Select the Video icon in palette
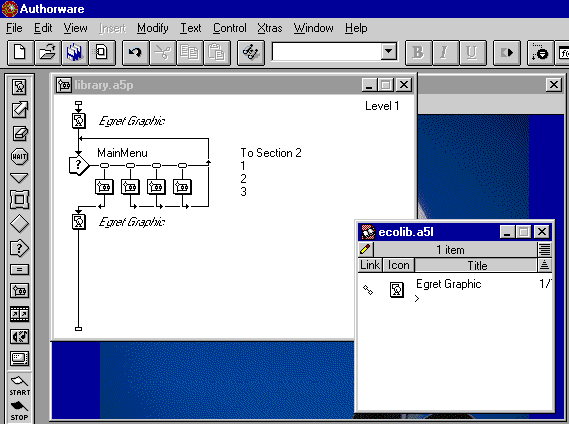This screenshot has height=424, width=569. (x=19, y=359)
